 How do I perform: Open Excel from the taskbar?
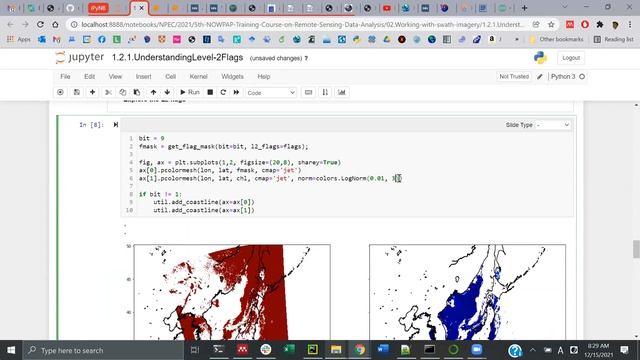[289, 350]
